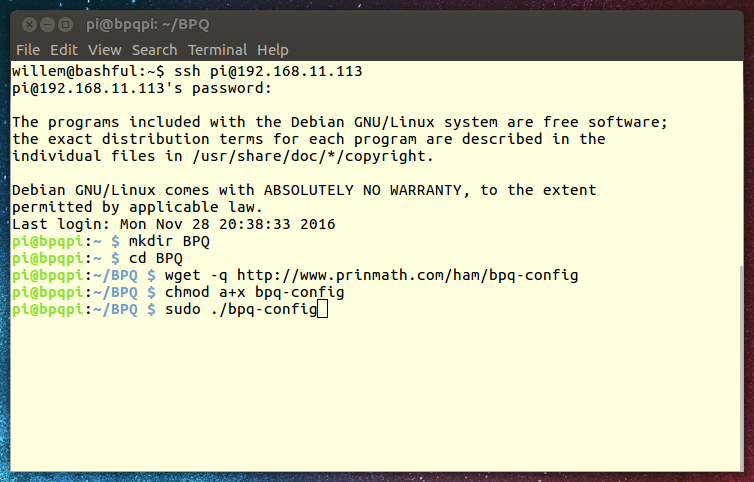The height and width of the screenshot is (482, 754).
Task: Click the ssh pi@192.168.11.113 command text
Action: coord(268,71)
